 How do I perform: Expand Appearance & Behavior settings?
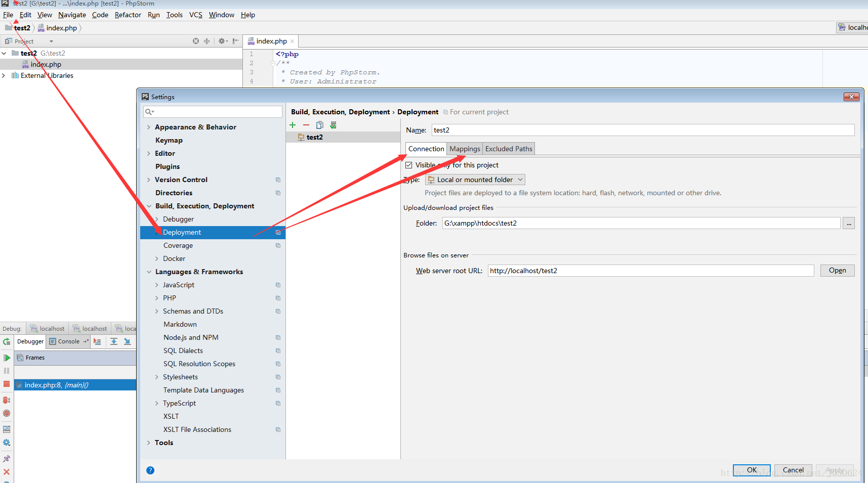click(148, 127)
